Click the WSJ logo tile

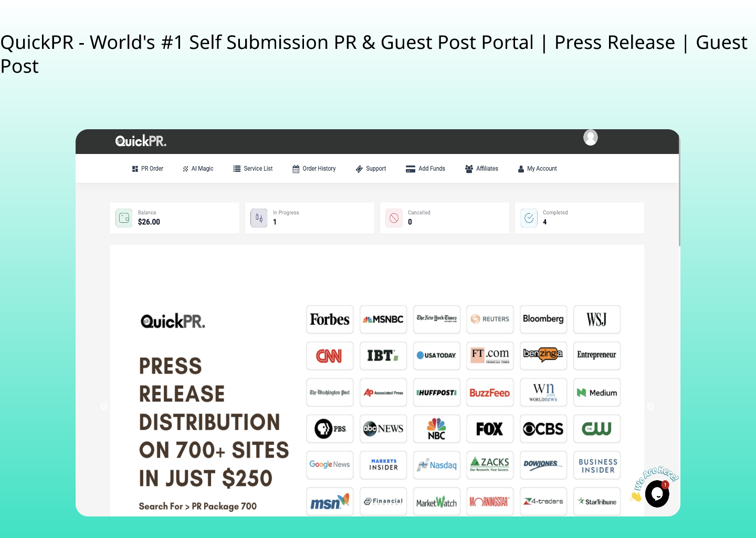[x=597, y=319]
